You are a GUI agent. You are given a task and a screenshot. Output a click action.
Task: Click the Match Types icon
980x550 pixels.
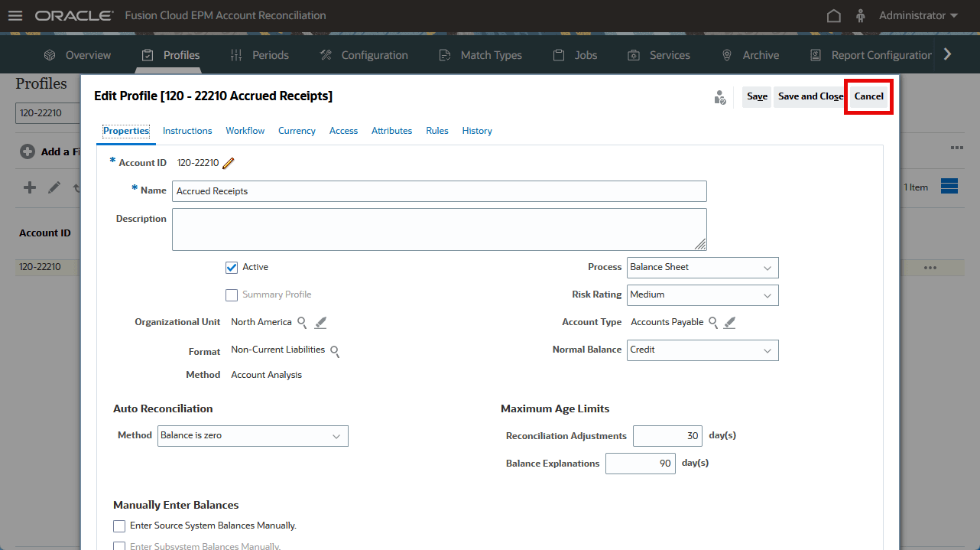tap(445, 55)
